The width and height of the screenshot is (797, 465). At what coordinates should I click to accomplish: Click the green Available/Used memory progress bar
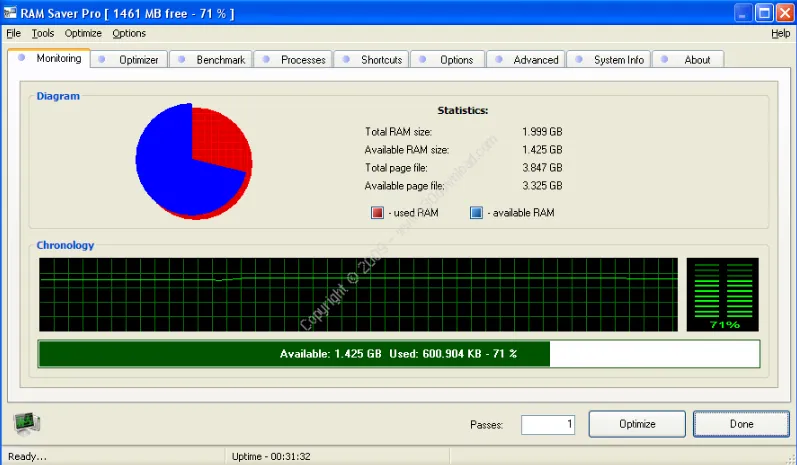(399, 354)
